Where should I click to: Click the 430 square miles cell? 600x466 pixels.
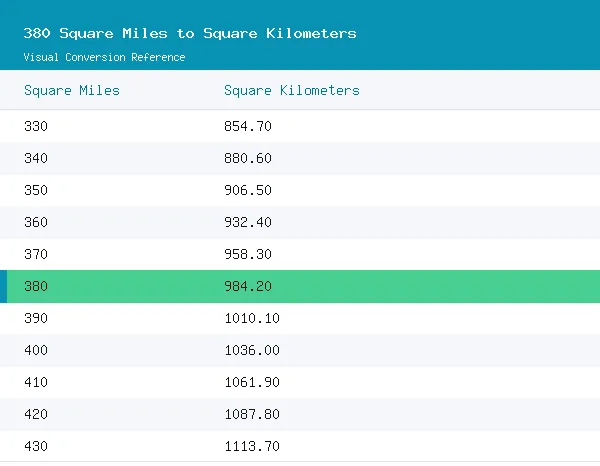point(36,446)
